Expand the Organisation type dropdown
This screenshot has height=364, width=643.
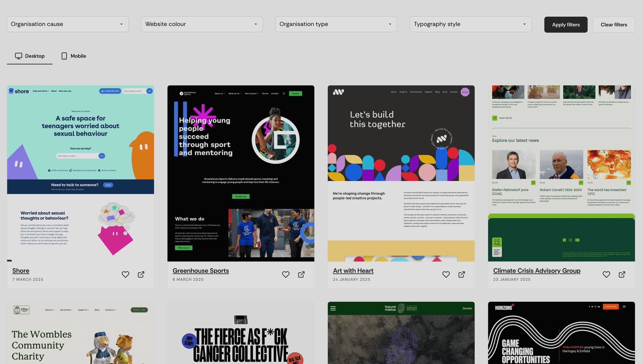336,24
